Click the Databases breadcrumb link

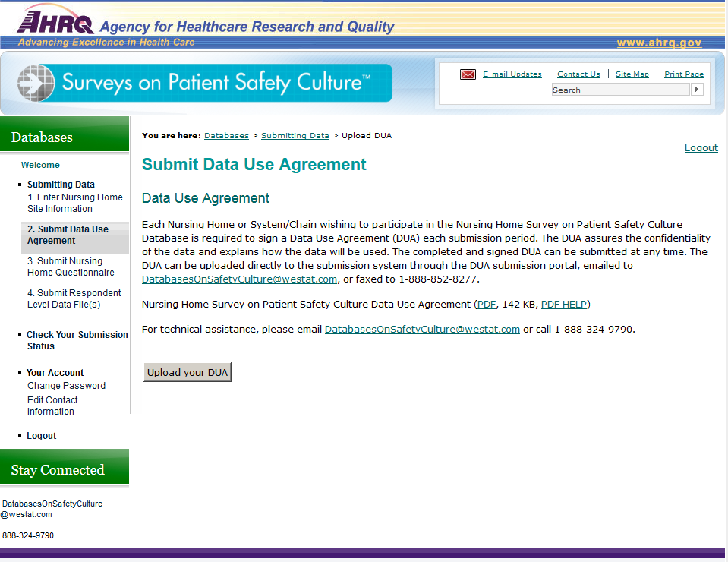click(226, 136)
